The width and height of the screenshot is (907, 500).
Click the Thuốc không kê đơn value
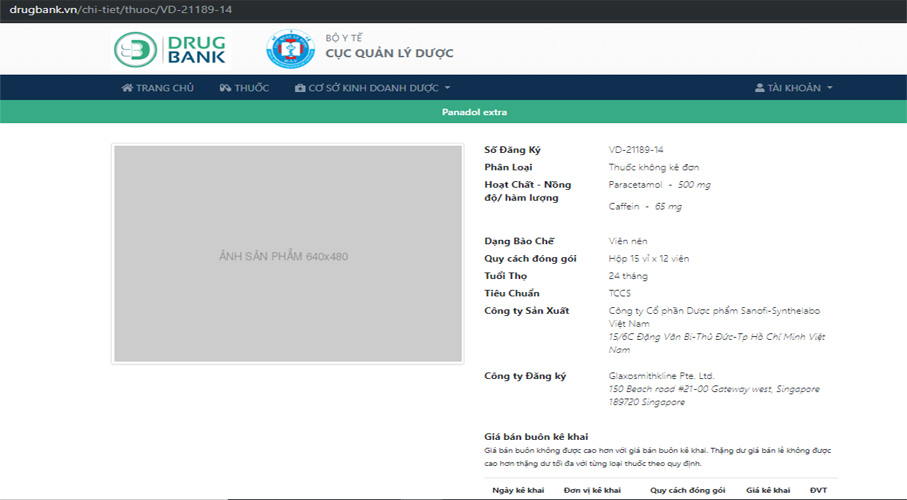click(x=654, y=167)
